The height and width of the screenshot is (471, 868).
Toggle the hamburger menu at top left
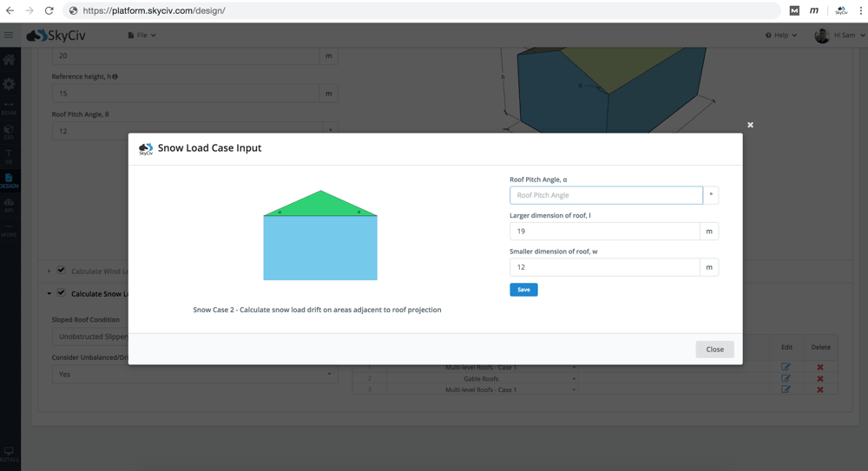coord(9,36)
